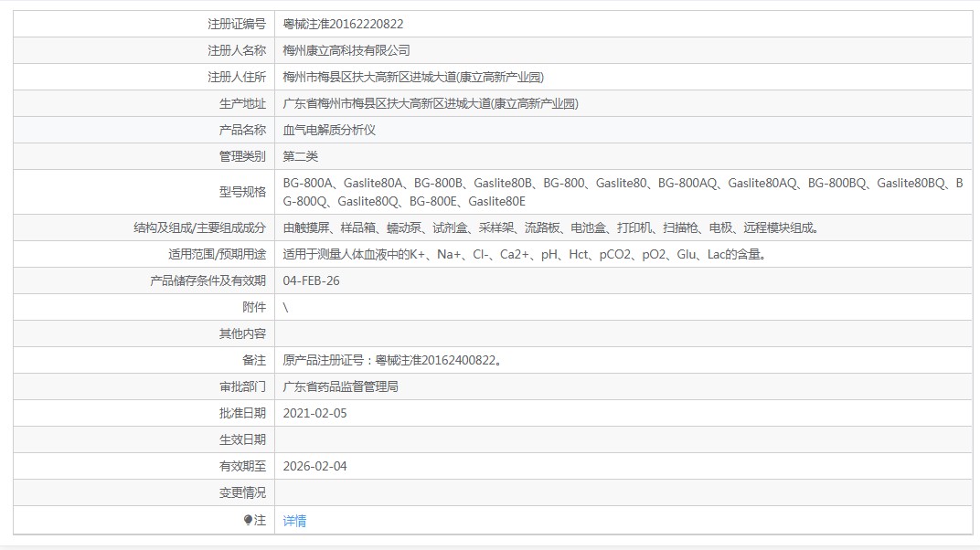
Task: Click the 其他内容 label
Action: click(242, 334)
